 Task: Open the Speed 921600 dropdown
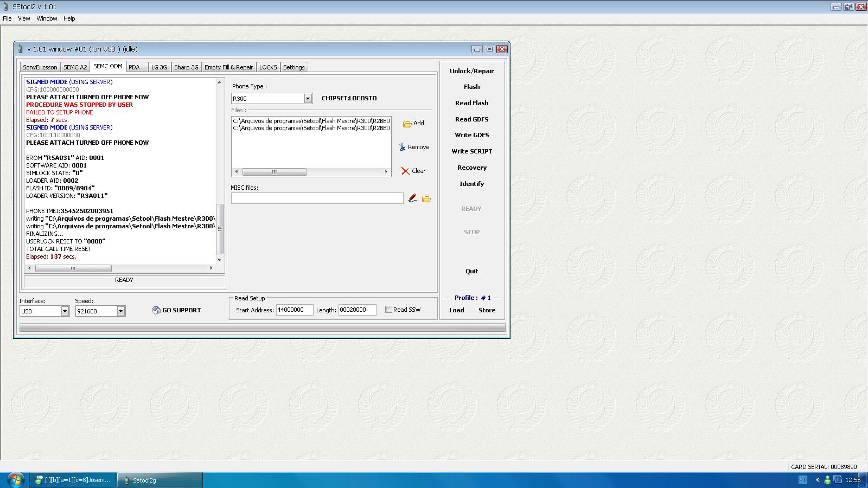[120, 311]
